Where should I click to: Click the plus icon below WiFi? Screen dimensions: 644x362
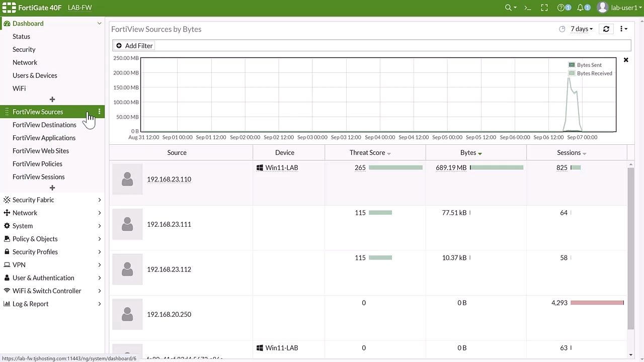pos(52,100)
